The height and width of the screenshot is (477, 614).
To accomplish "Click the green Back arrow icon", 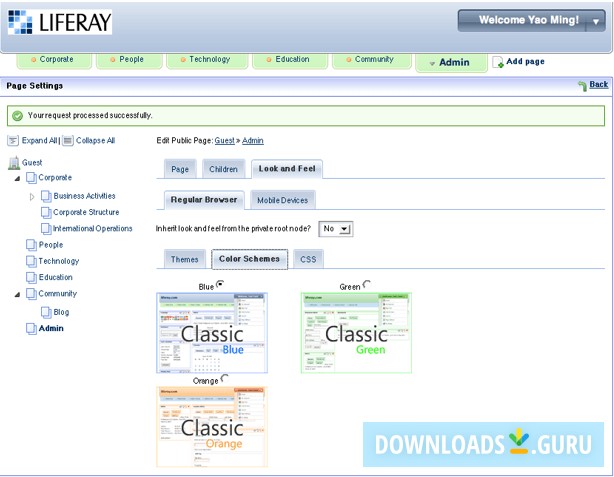I will 582,85.
